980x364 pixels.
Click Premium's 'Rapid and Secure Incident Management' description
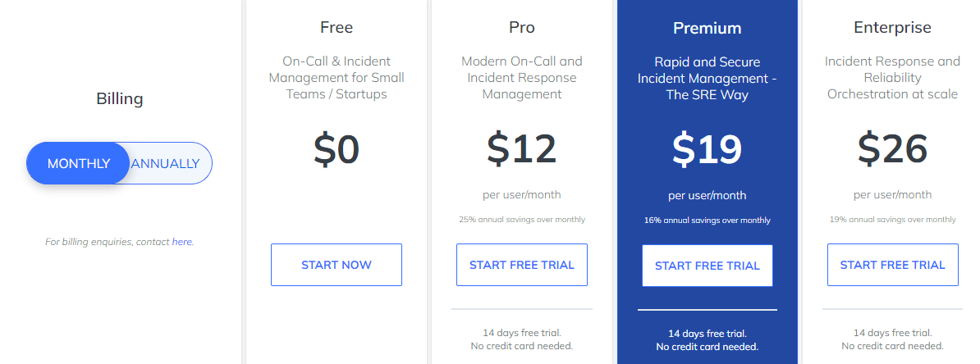click(x=708, y=78)
